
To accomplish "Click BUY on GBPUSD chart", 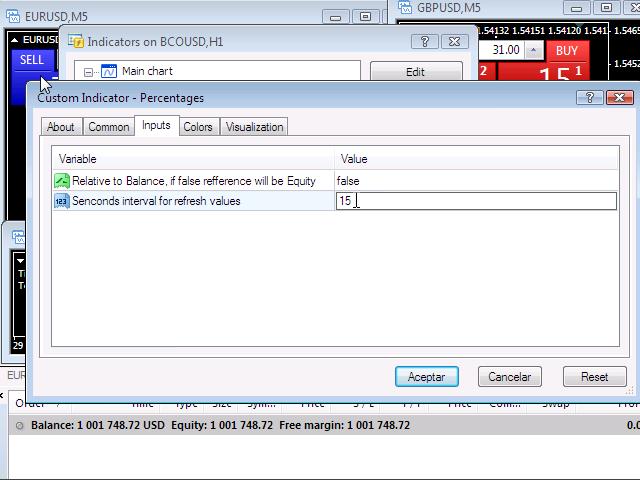I will pyautogui.click(x=567, y=51).
